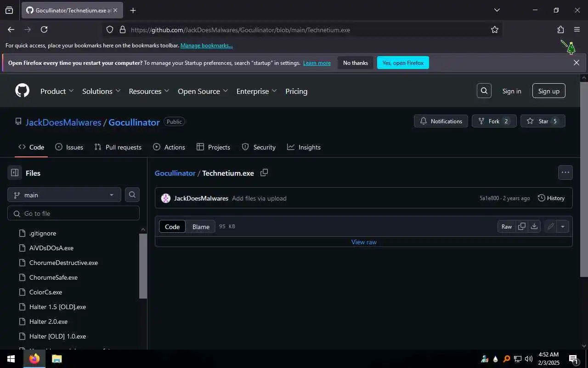Click the Sign up button
This screenshot has height=368, width=588.
tap(549, 91)
